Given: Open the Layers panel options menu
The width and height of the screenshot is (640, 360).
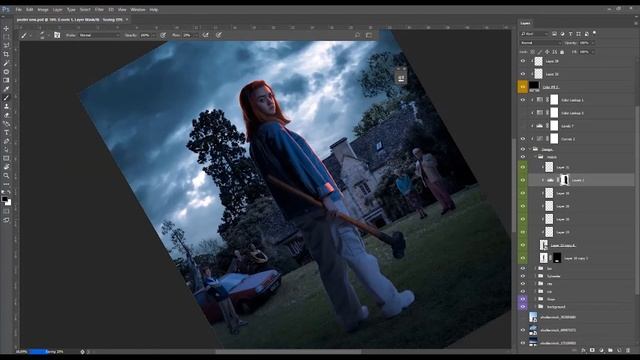Looking at the screenshot, I should point(636,23).
